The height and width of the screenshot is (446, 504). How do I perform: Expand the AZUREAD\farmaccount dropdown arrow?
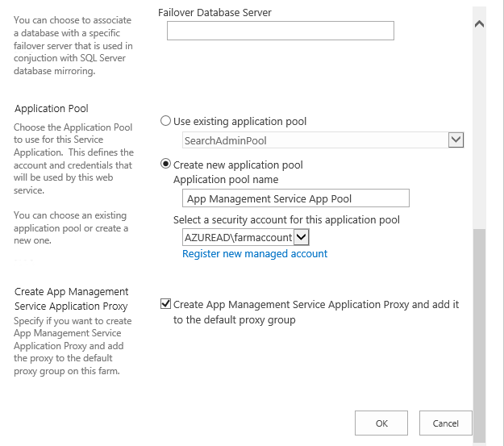(x=301, y=237)
